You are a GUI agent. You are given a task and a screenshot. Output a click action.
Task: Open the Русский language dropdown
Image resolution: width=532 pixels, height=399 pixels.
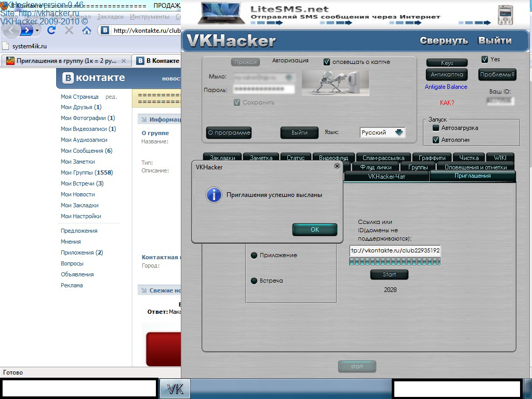coord(383,132)
